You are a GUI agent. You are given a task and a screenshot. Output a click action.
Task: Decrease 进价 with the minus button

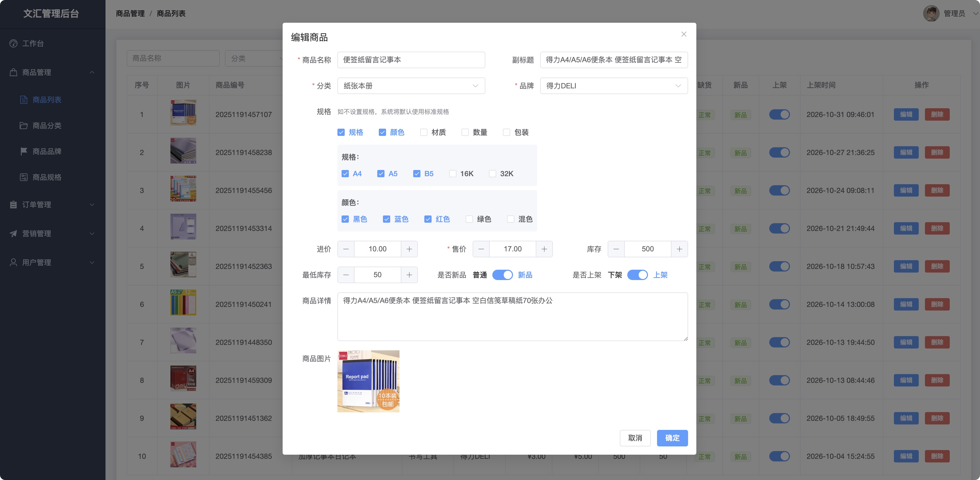(346, 249)
